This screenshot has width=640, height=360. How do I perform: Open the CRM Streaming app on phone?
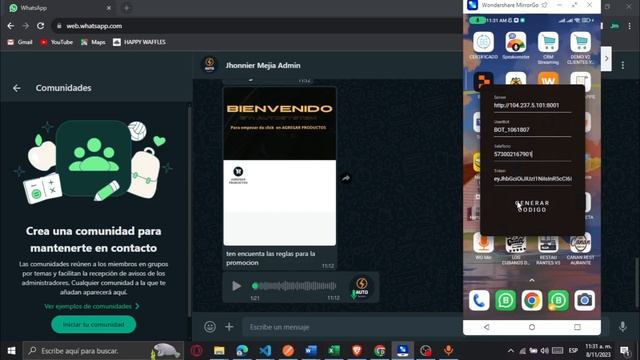548,48
